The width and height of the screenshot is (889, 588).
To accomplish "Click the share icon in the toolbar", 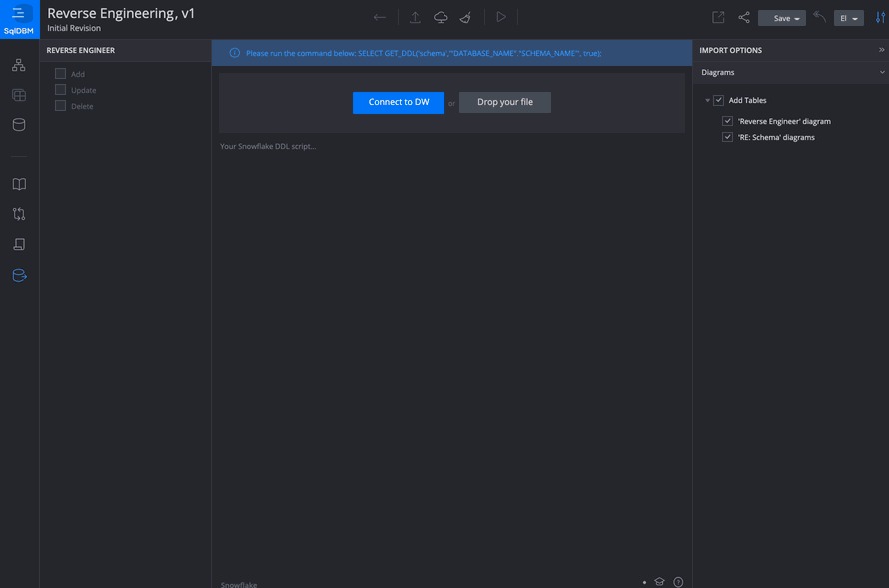I will click(x=743, y=18).
